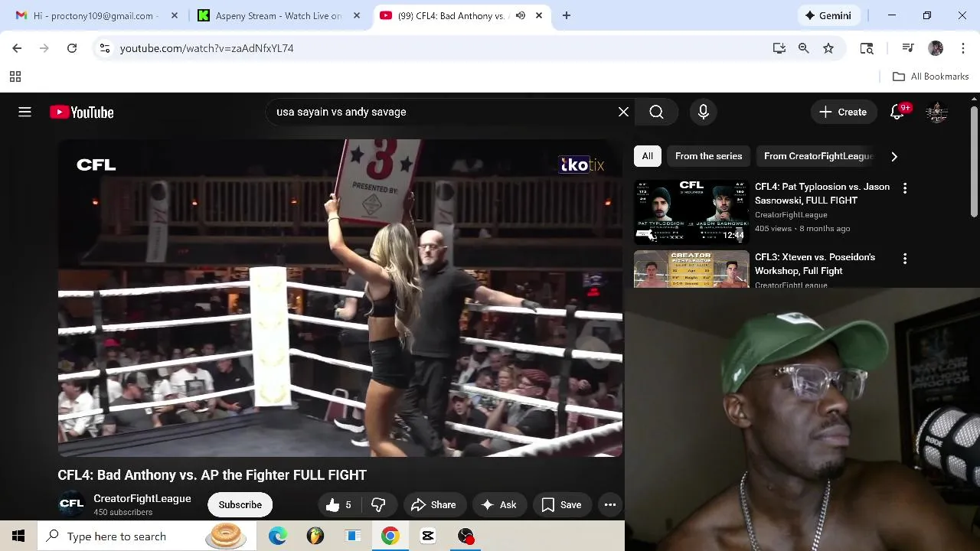Click the tkotix overlay in video

(583, 165)
